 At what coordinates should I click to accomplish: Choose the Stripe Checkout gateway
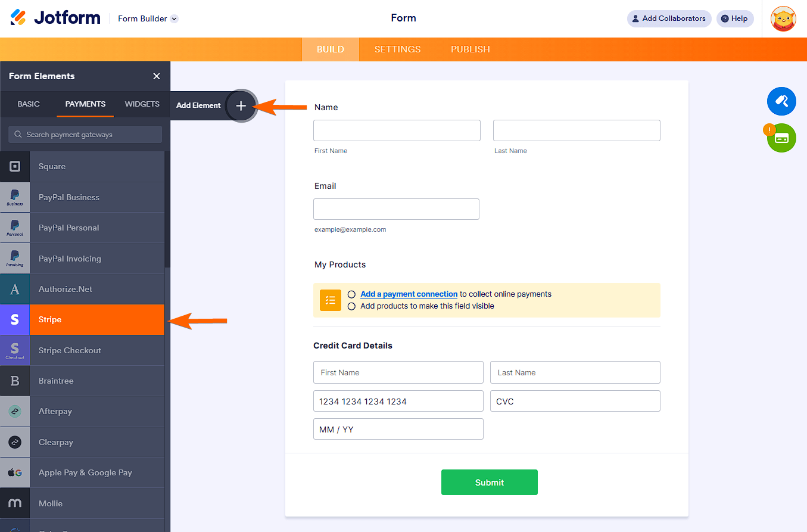tap(82, 350)
